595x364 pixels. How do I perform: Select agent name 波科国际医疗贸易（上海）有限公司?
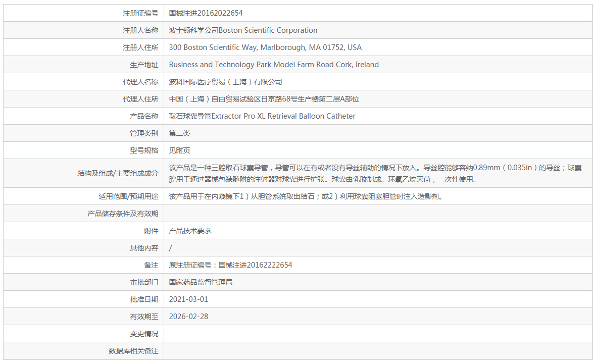pyautogui.click(x=225, y=82)
